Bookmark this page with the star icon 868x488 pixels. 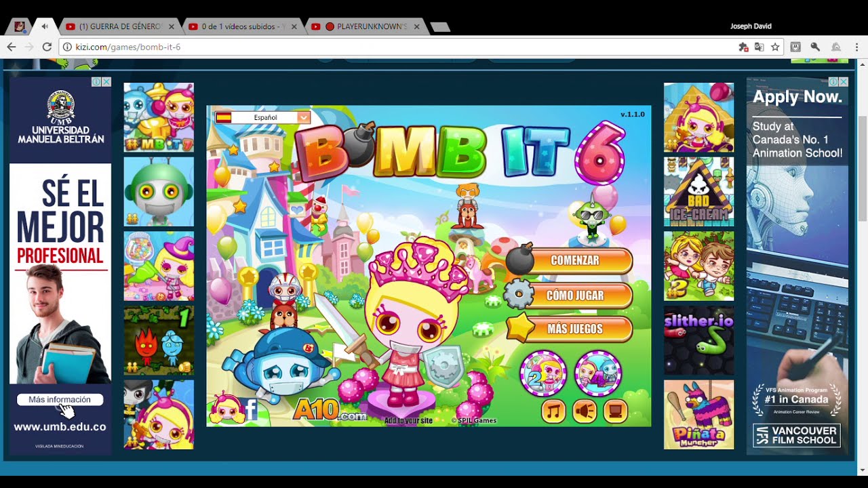[775, 47]
